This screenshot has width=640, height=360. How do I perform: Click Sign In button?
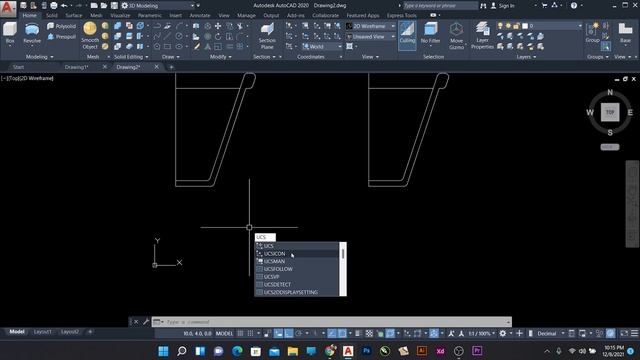click(x=503, y=6)
